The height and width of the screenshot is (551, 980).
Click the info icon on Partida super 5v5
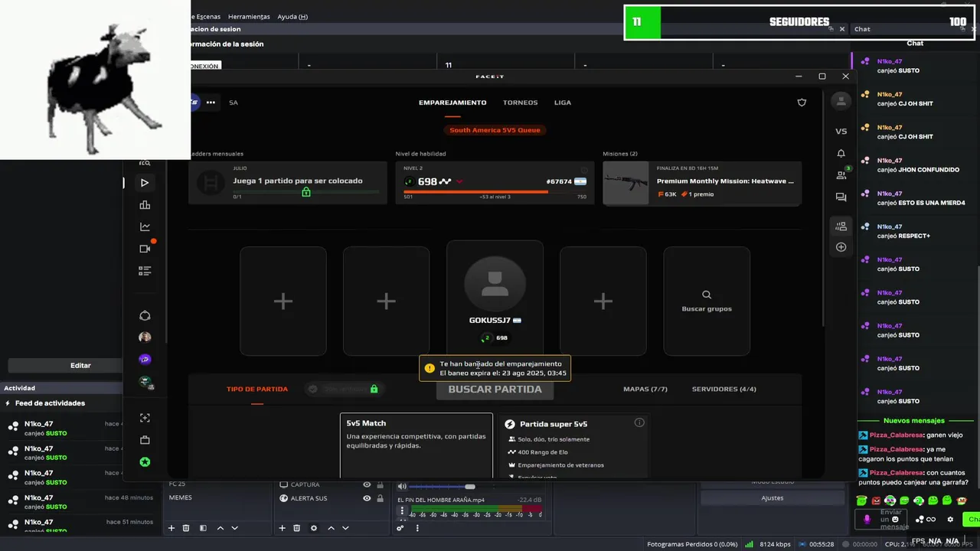(x=639, y=422)
